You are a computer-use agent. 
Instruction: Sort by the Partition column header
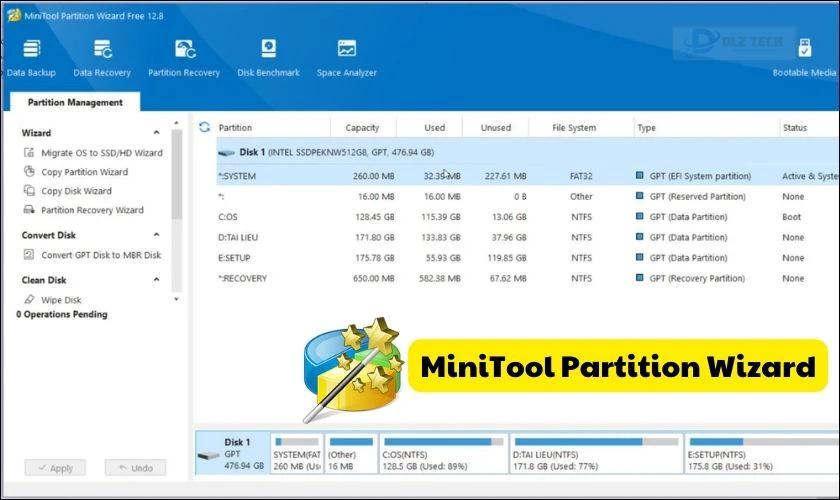pos(235,128)
